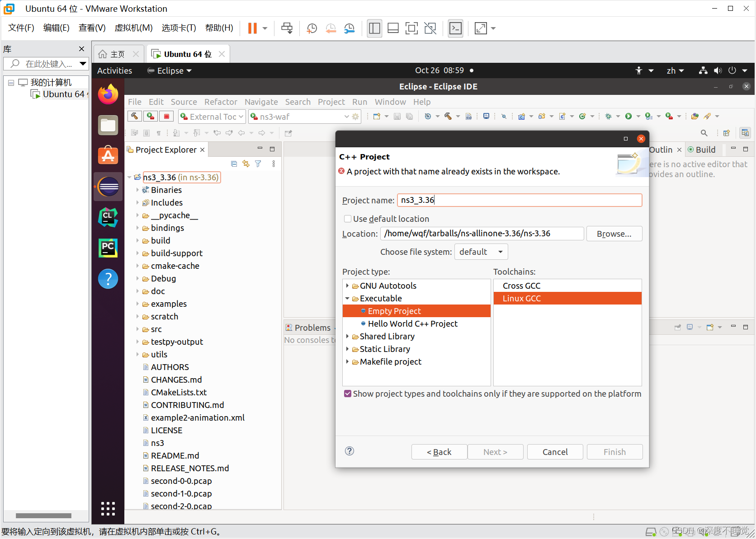Screen dimensions: 756x539
Task: Switch to the Build tab
Action: 702,150
